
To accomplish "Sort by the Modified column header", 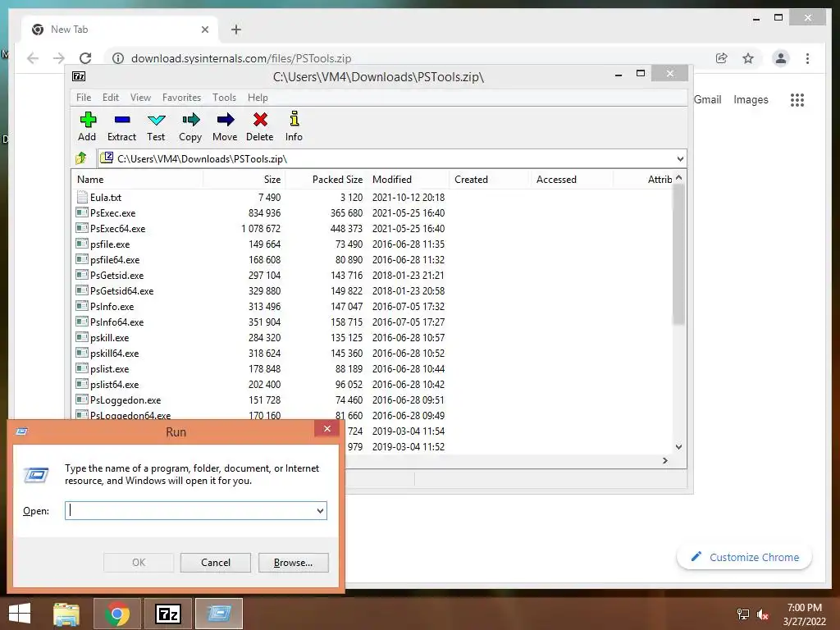I will point(409,180).
